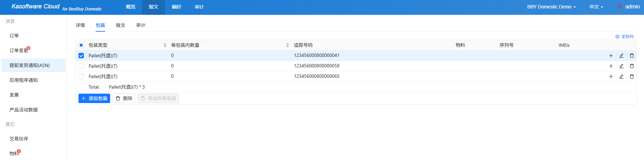Open the 中文 language dropdown
Screen dimensions: 644x160
pyautogui.click(x=596, y=7)
